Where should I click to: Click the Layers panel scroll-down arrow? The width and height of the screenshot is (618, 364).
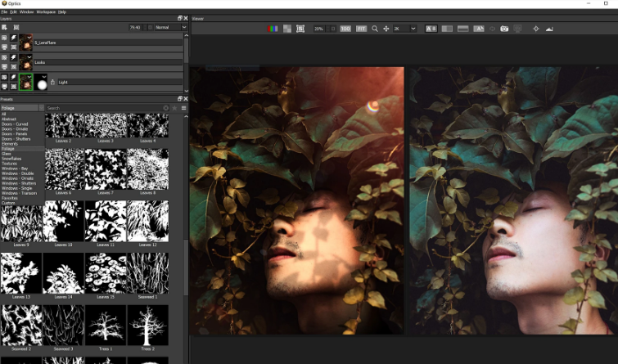click(187, 89)
